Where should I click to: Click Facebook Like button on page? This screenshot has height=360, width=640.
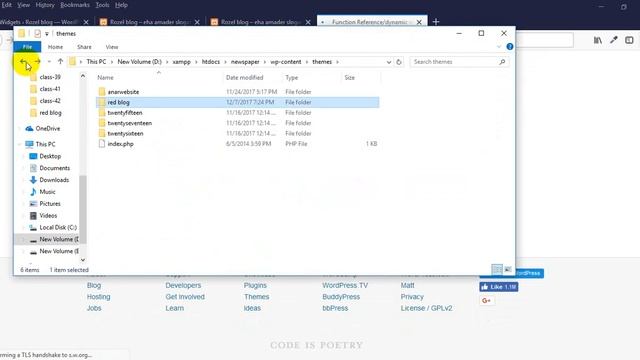[499, 287]
